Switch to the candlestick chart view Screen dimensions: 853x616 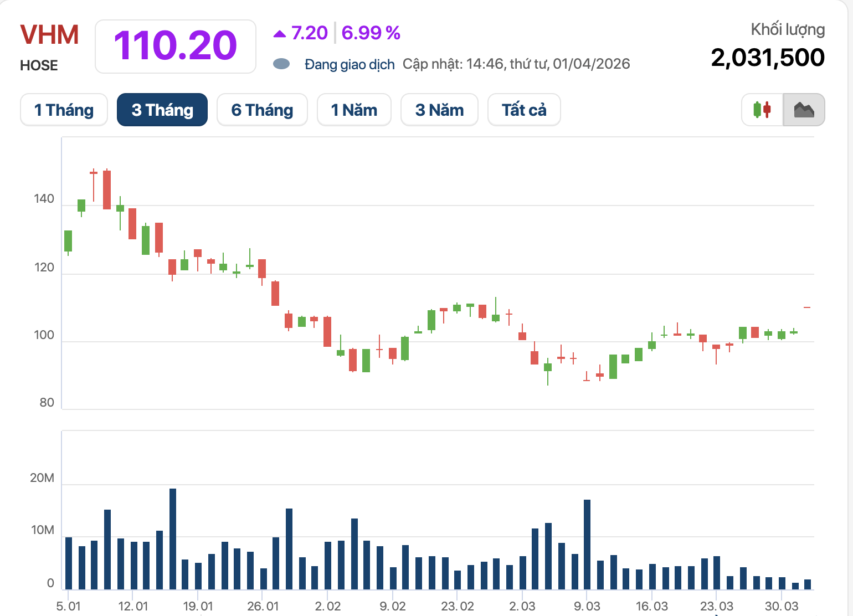click(762, 110)
